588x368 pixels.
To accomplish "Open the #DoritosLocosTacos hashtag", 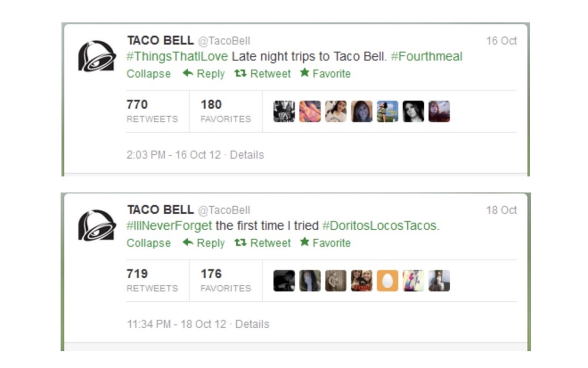I will tap(381, 226).
